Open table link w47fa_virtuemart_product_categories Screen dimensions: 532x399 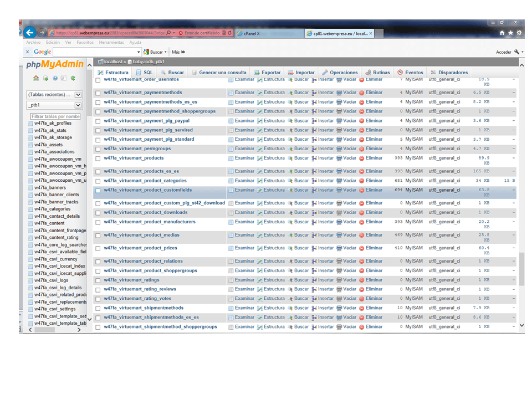pos(145,181)
